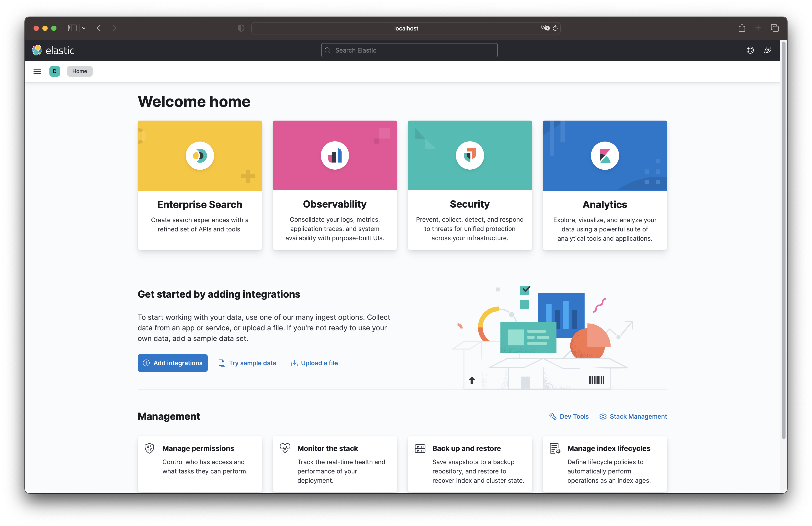Screen dimensions: 812x526
Task: Open the D space selector avatar
Action: click(55, 71)
